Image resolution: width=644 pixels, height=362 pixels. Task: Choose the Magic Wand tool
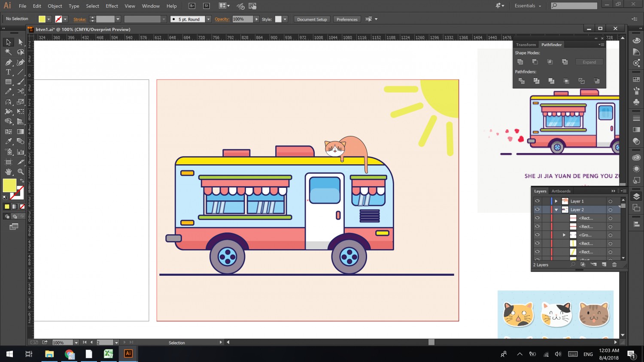pyautogui.click(x=8, y=52)
